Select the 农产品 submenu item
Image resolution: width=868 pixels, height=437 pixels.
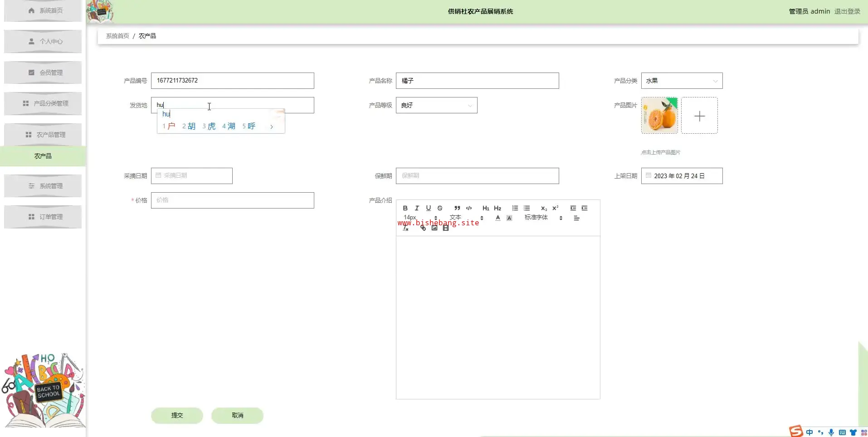pyautogui.click(x=43, y=156)
